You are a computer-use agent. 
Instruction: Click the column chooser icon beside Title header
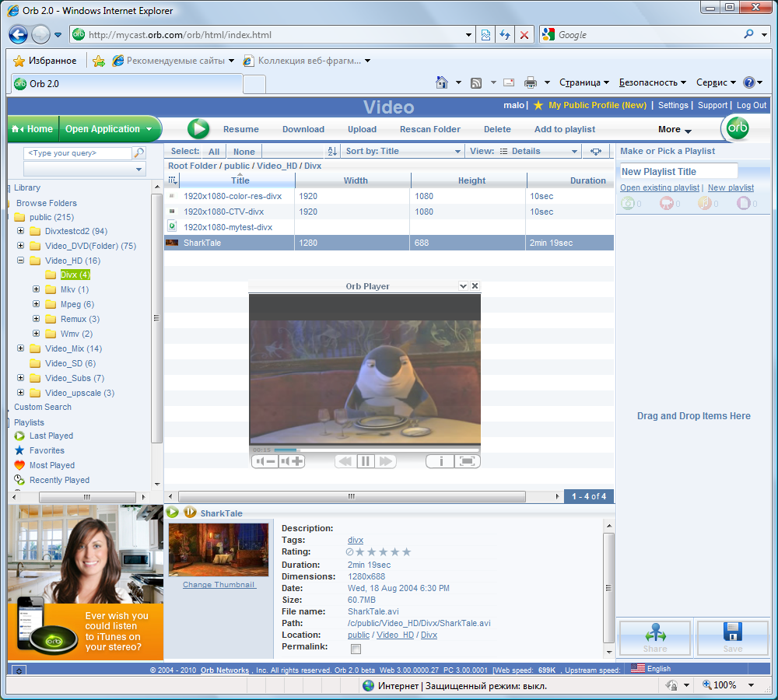coord(172,180)
